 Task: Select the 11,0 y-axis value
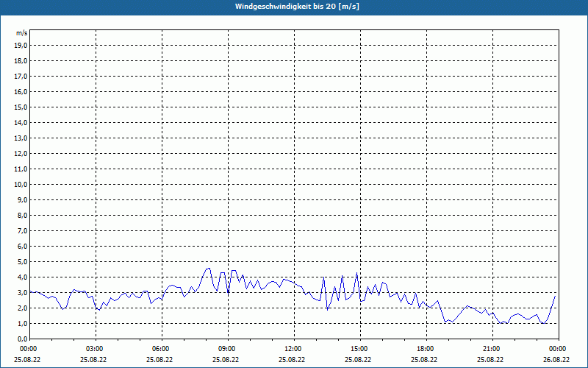[x=21, y=169]
